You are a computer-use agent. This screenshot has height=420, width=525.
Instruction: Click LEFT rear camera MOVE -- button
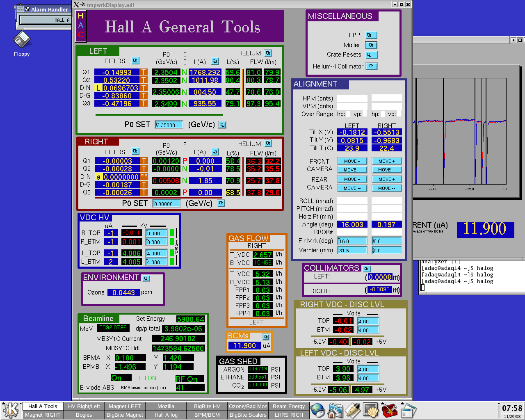tap(352, 188)
